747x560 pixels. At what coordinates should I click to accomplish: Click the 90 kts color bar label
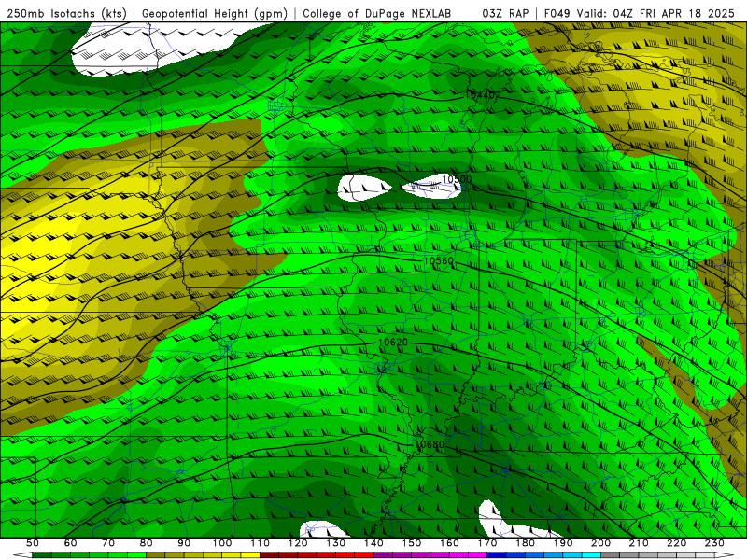184,543
